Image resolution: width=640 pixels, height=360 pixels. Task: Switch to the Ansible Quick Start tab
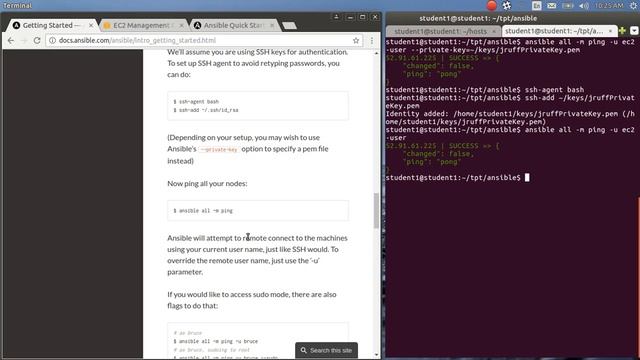coord(233,25)
